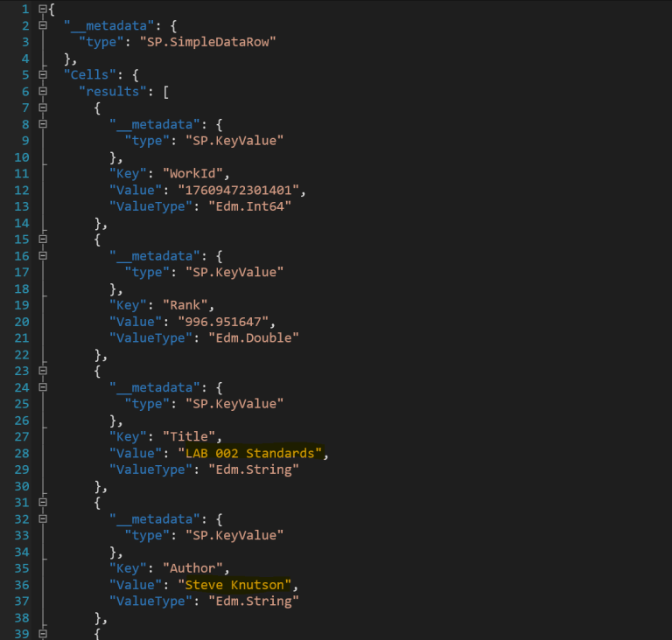Collapse the "results" array on line 6

point(43,92)
